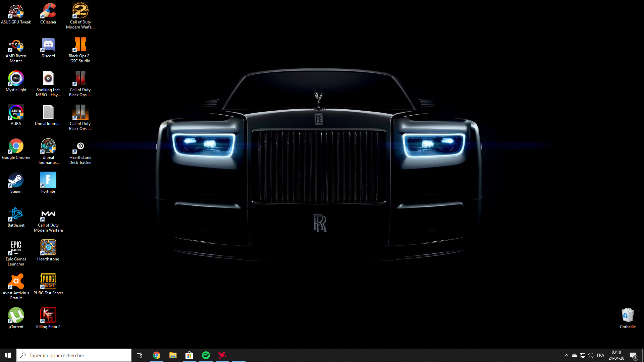The height and width of the screenshot is (362, 644).
Task: Expand the hidden system tray icons
Action: click(x=566, y=355)
